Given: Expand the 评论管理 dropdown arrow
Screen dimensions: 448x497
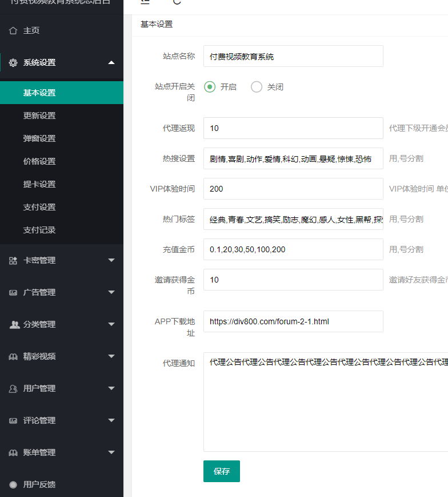Looking at the screenshot, I should tap(111, 421).
